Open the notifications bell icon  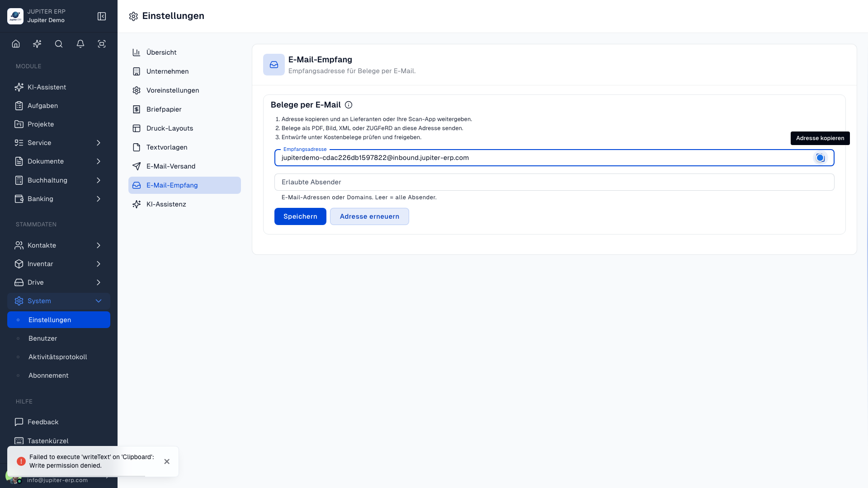coord(80,44)
